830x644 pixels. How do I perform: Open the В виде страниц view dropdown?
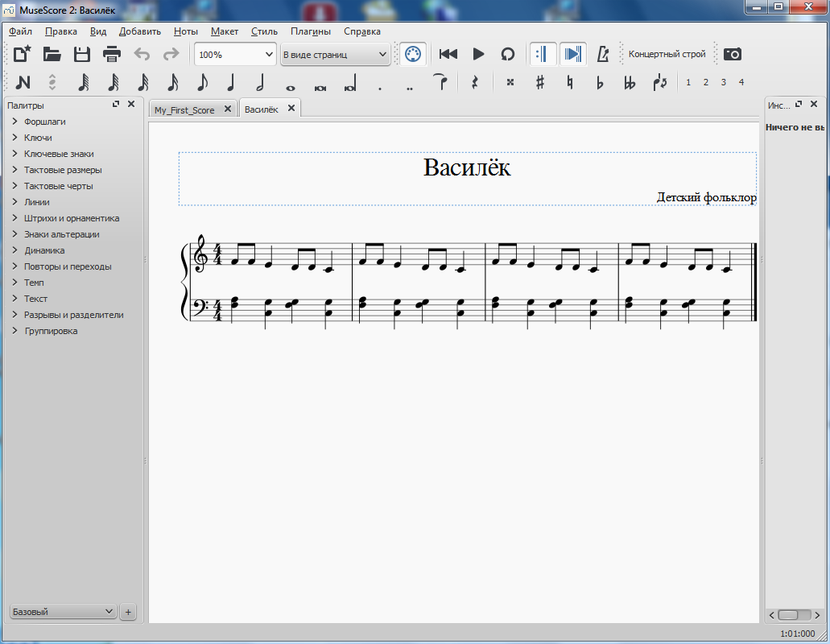tap(336, 55)
